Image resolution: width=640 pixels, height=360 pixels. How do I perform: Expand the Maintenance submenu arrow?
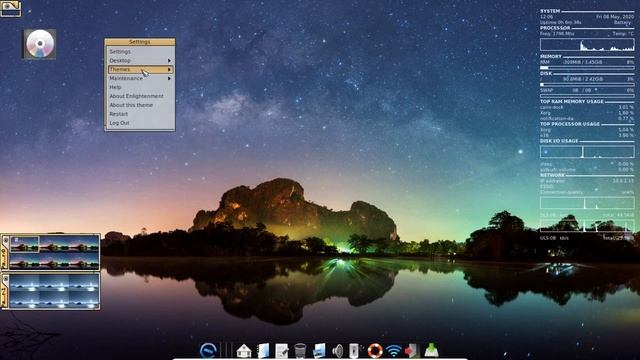point(169,78)
